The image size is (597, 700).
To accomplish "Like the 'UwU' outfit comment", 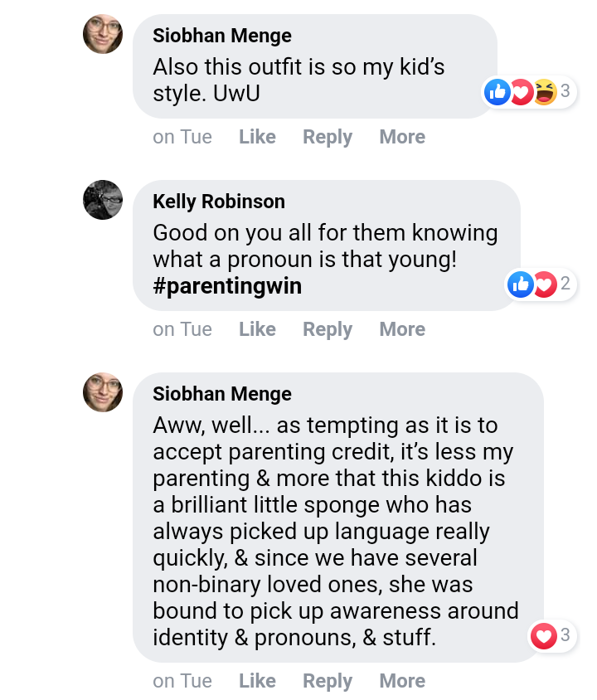I will coord(257,137).
